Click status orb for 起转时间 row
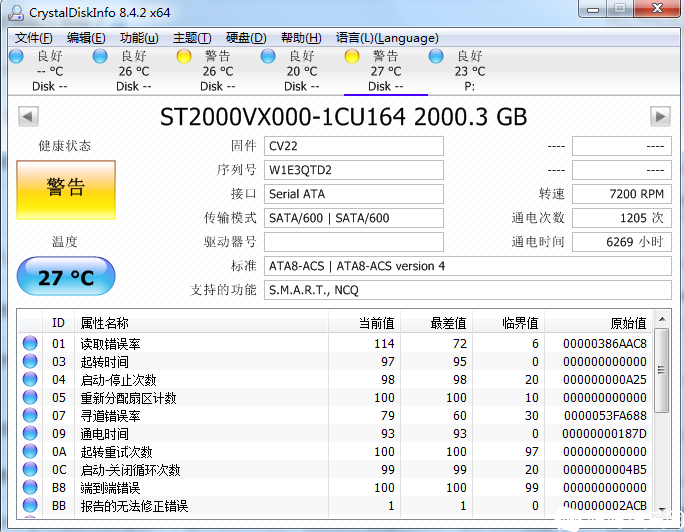Screen dimensions: 684x532 click(30, 361)
